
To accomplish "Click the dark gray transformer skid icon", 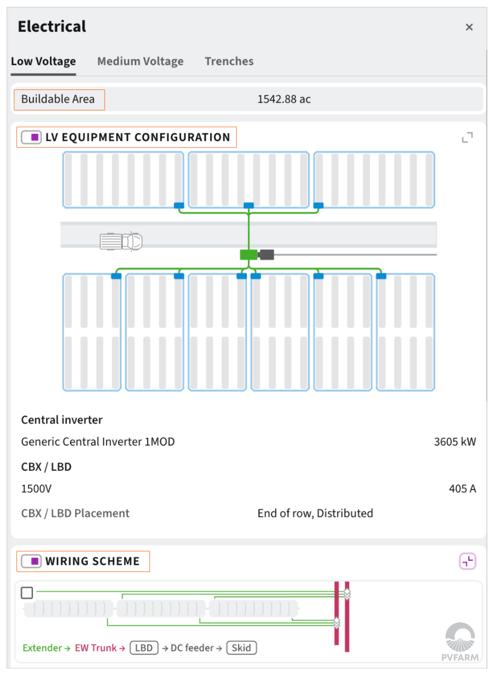I will (x=266, y=255).
